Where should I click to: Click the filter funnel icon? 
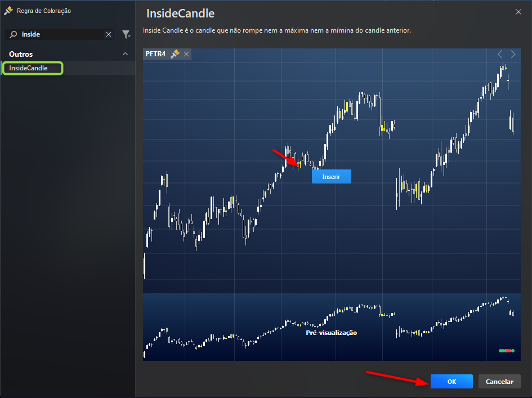pos(126,34)
